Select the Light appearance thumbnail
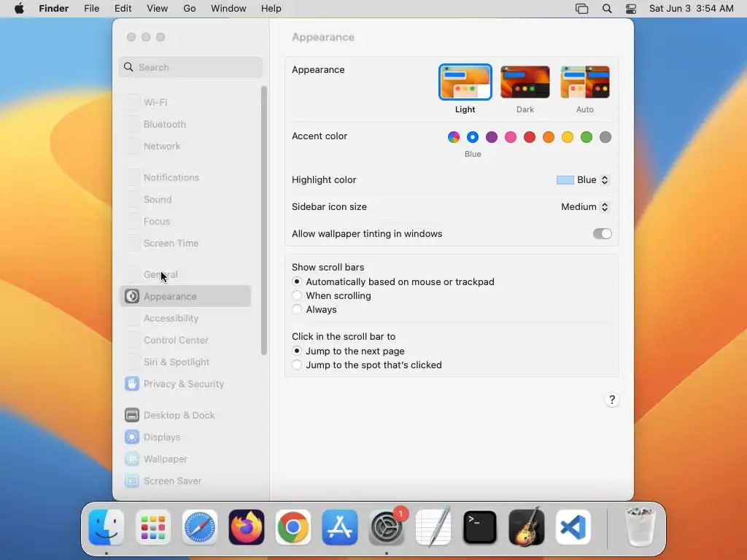Viewport: 747px width, 560px height. (465, 82)
